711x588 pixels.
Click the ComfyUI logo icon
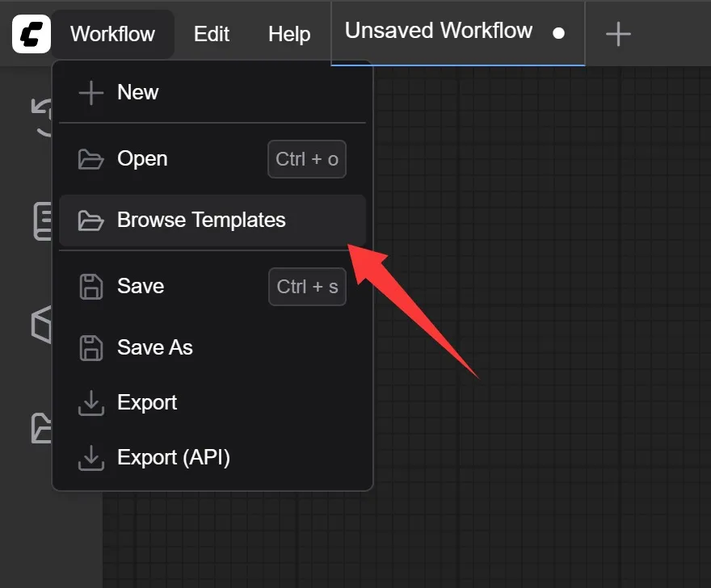click(x=32, y=34)
